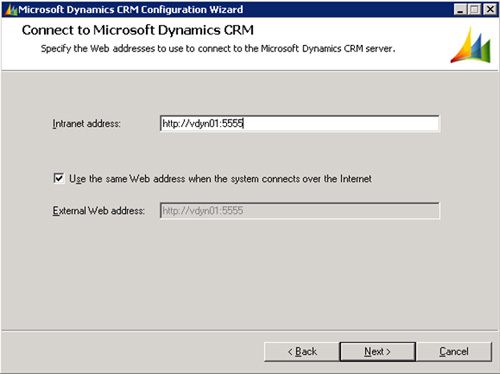Uncheck the same Web address checkbox
Screen dimensions: 500x374
(x=59, y=178)
